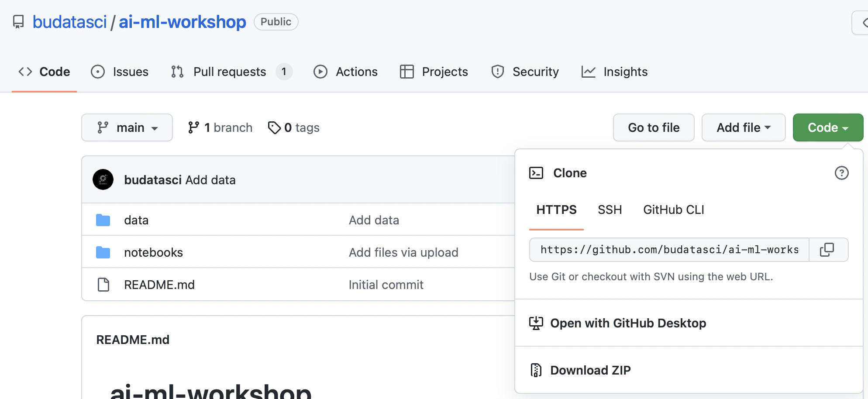Open the README.md file in file list
The image size is (868, 399).
pyautogui.click(x=159, y=285)
